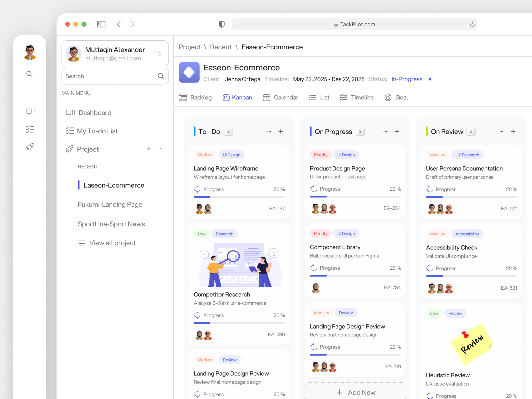Click the progress bar on Landing Page Wireframe card
This screenshot has width=532, height=399.
(239, 197)
